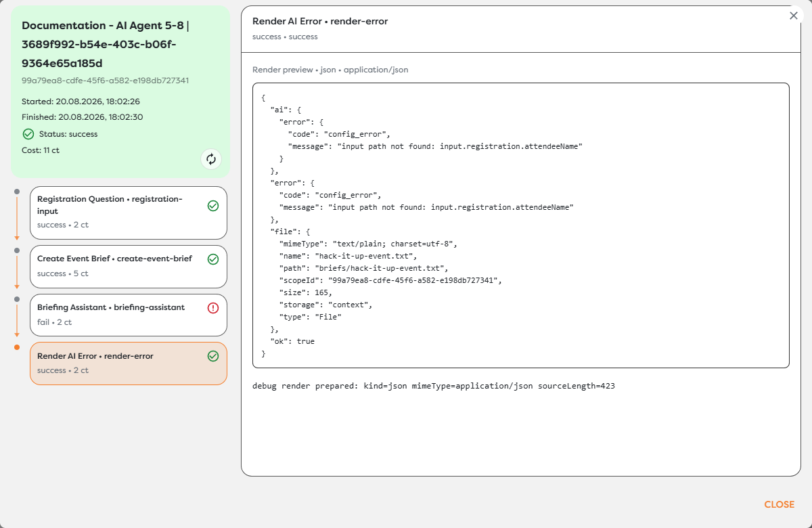Click the fail • 2 ct text on Briefing Assistant
Image resolution: width=812 pixels, height=528 pixels.
[55, 322]
